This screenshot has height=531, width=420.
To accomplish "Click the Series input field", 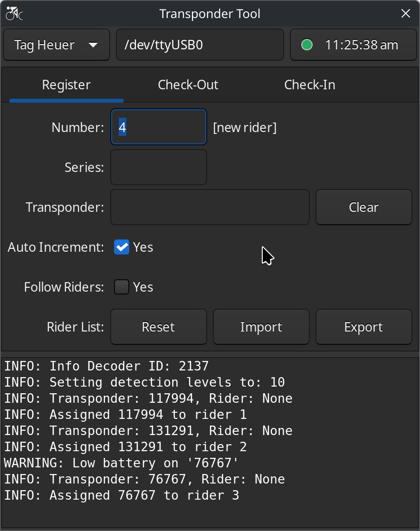I will pos(159,167).
